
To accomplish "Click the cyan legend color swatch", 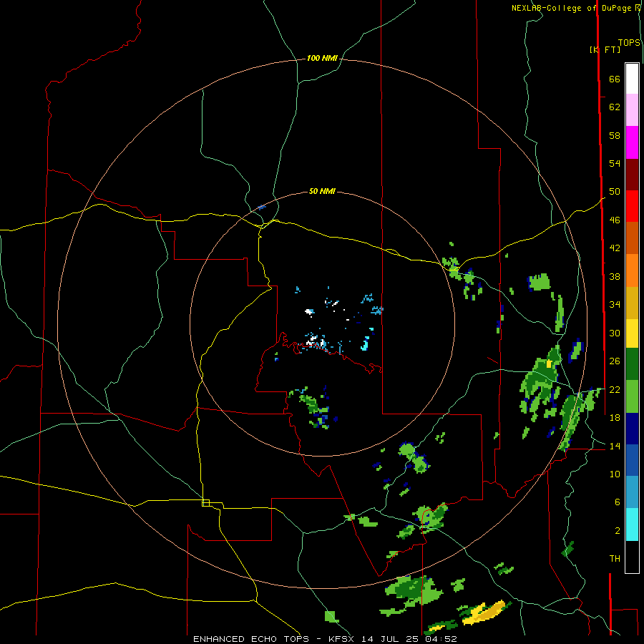I will (x=632, y=525).
